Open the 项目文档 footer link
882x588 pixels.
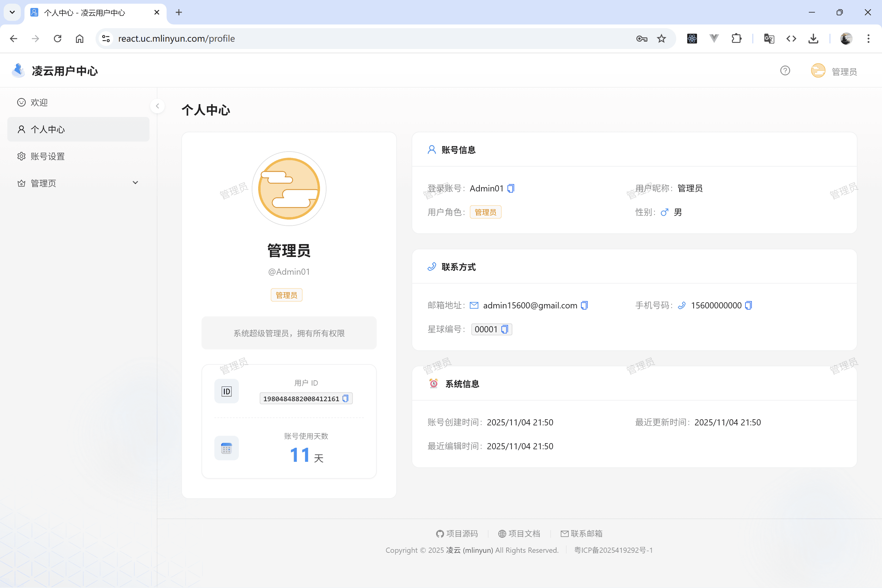pos(519,533)
